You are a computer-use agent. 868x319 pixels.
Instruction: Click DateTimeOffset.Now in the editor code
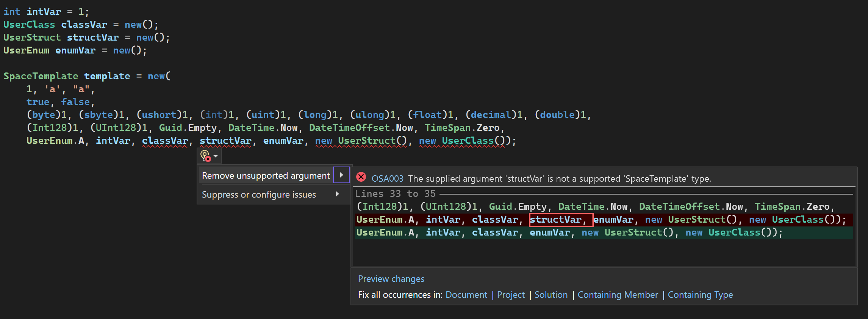click(361, 128)
